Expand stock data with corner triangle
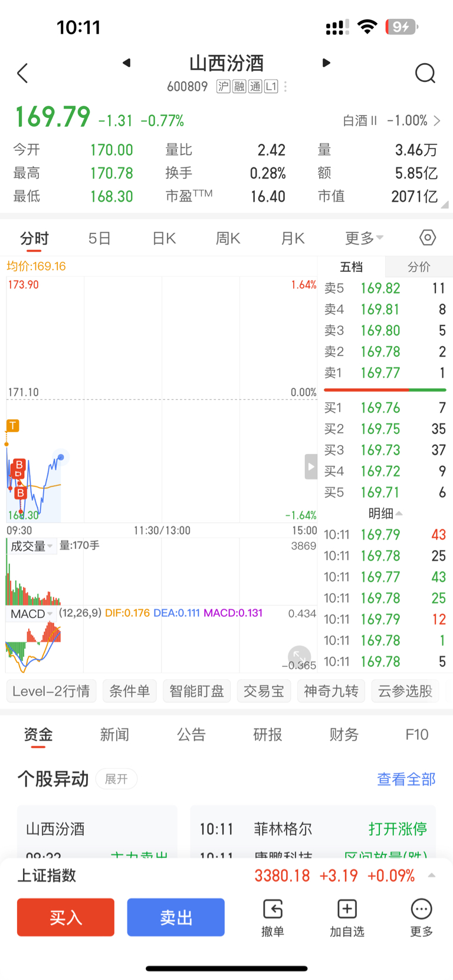The image size is (453, 980). click(445, 204)
